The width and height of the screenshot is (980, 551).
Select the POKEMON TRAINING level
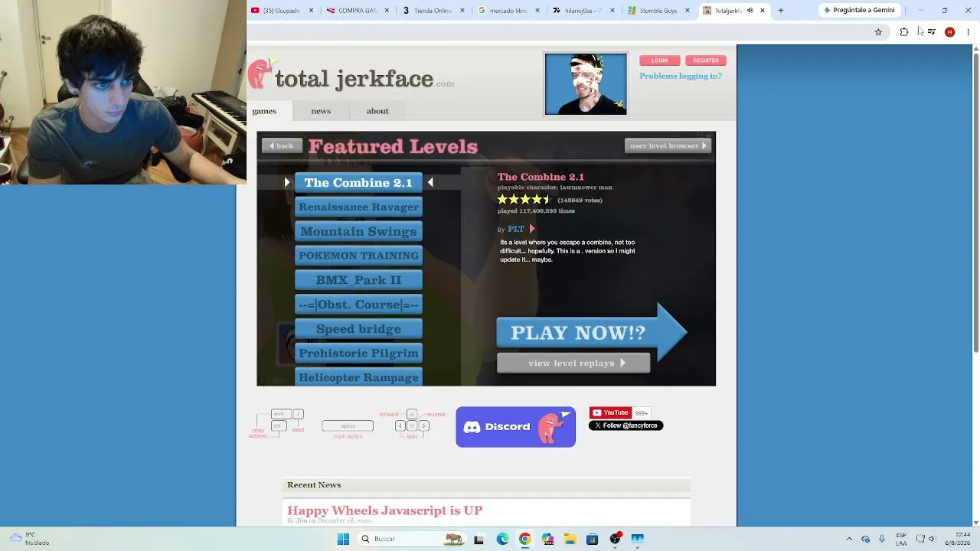coord(358,256)
